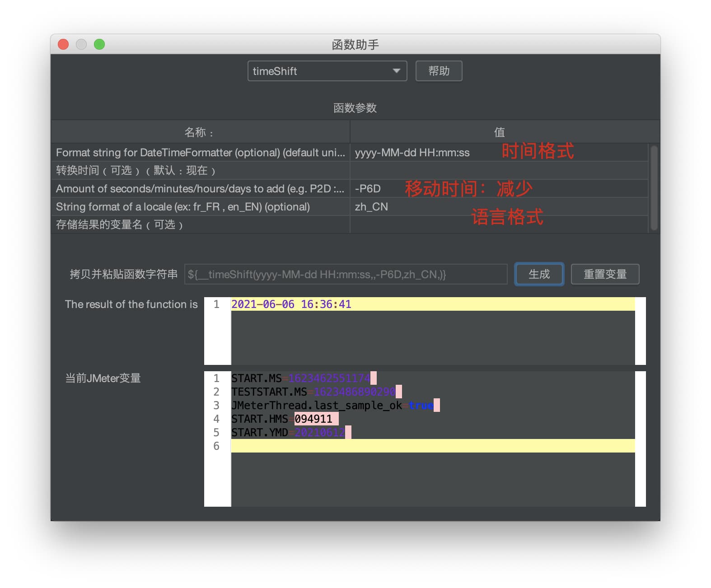
Task: Open the timeShift function dropdown
Action: (327, 71)
